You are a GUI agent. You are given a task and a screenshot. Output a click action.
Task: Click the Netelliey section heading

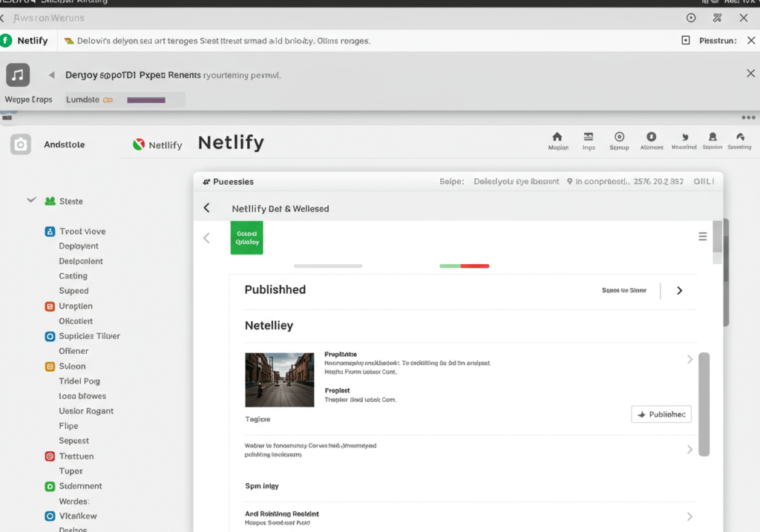point(269,326)
